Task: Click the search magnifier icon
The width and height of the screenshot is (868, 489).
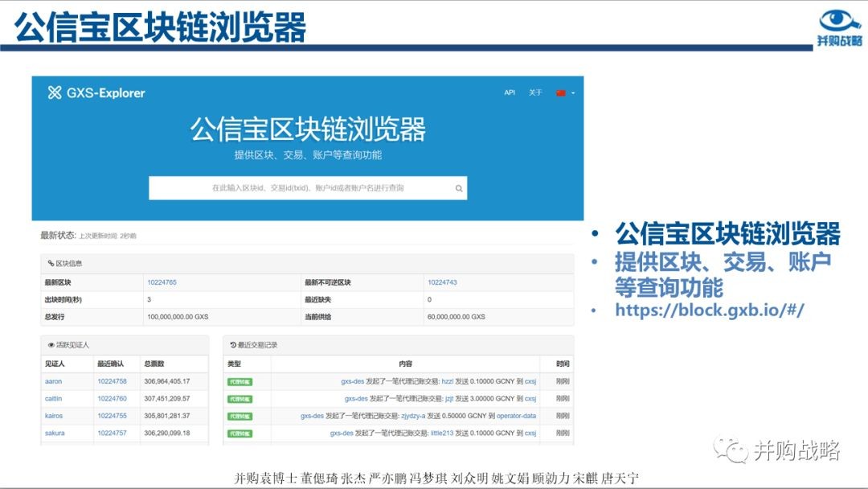Action: pos(459,188)
